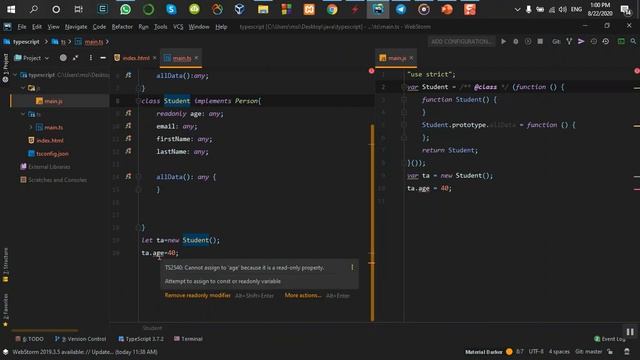Screen dimensions: 640x360
Task: Open the Git: master branch popup in status bar
Action: [589, 351]
